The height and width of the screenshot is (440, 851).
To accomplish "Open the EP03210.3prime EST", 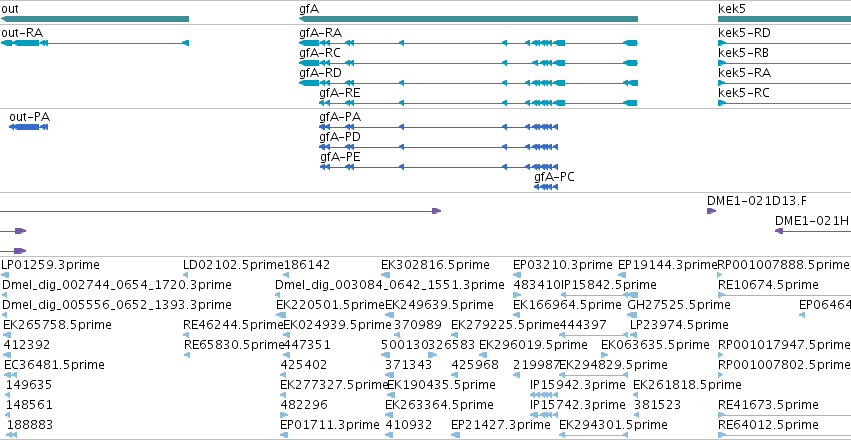I will pos(563,265).
